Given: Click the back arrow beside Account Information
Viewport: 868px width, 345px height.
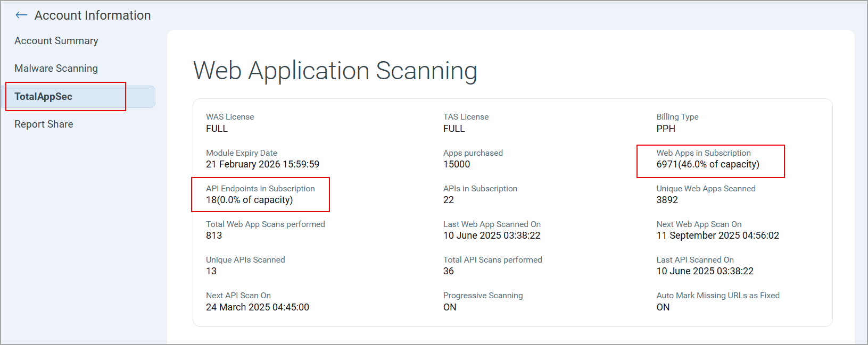Looking at the screenshot, I should pyautogui.click(x=21, y=15).
